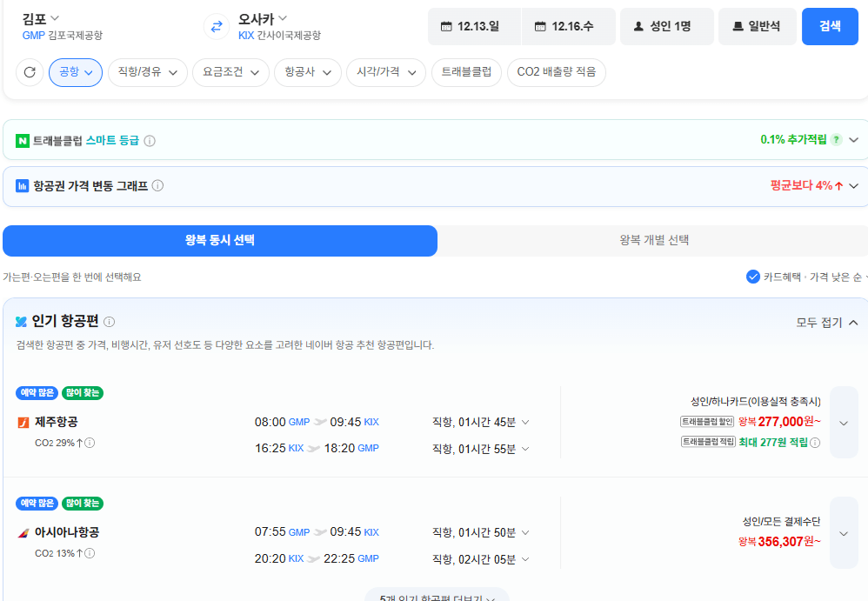
Task: Click 제주항공 outbound time 08:00 GMP
Action: point(282,422)
